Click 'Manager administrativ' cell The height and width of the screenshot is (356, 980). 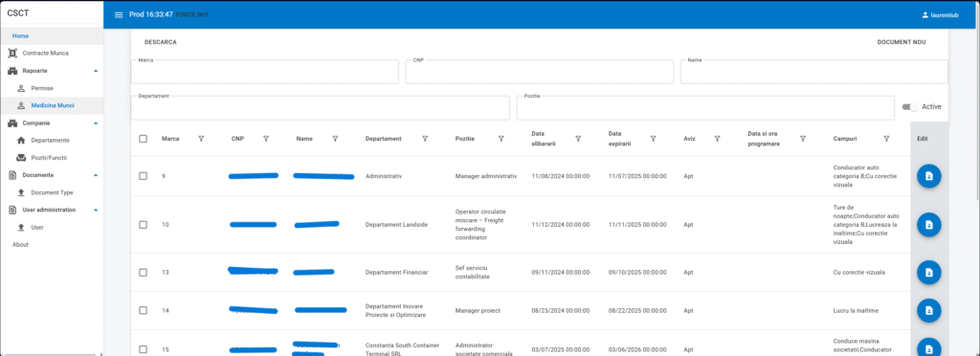486,176
